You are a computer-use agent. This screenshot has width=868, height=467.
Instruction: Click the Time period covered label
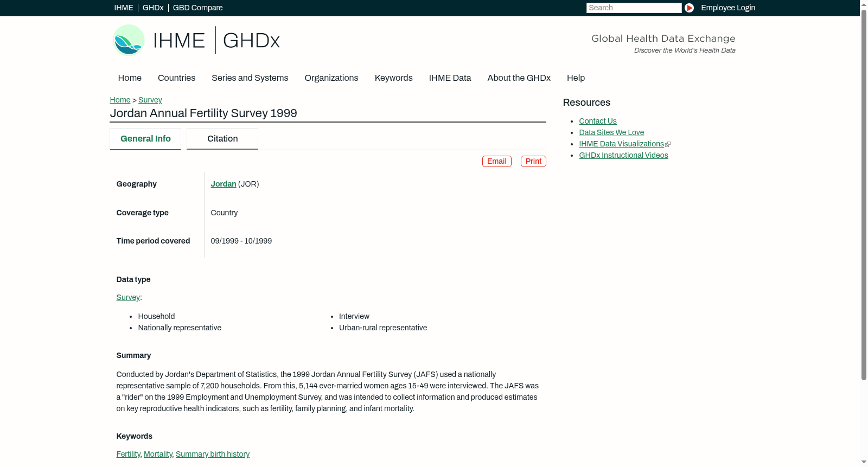(x=153, y=241)
